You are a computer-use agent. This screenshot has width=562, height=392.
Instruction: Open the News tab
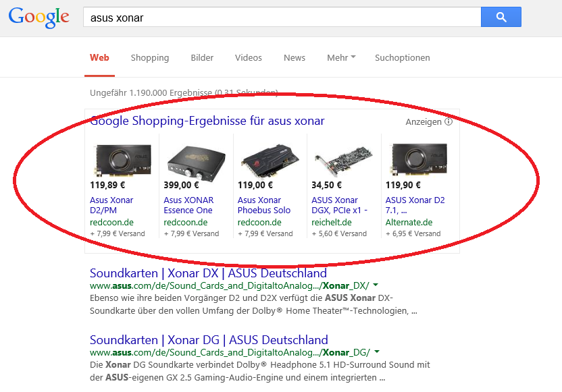tap(295, 57)
